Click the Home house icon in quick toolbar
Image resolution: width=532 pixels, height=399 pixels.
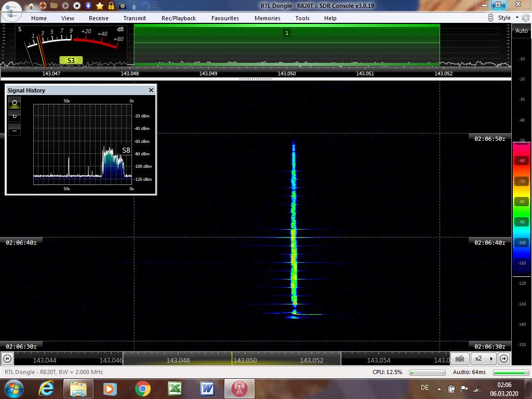point(31,6)
